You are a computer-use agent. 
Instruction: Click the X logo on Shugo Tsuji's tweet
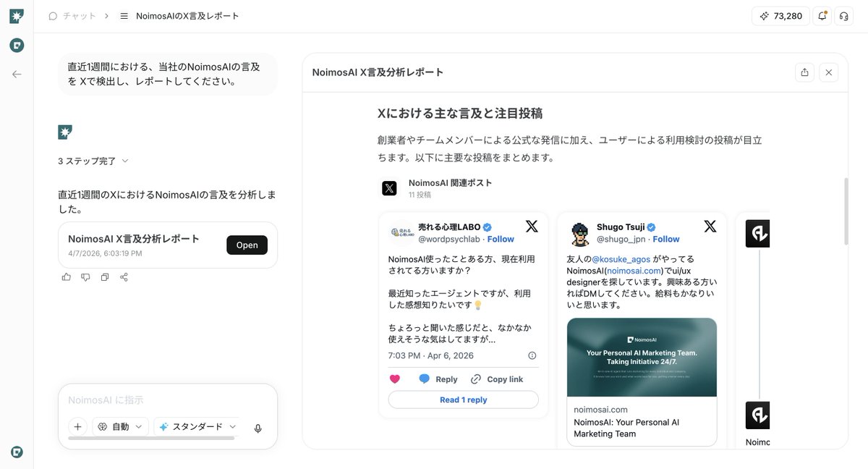710,227
